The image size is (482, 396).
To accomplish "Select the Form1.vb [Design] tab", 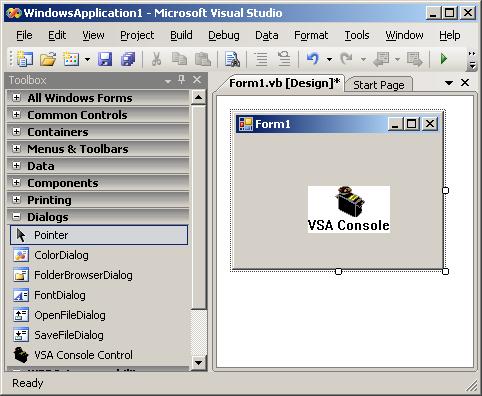I will pyautogui.click(x=284, y=83).
